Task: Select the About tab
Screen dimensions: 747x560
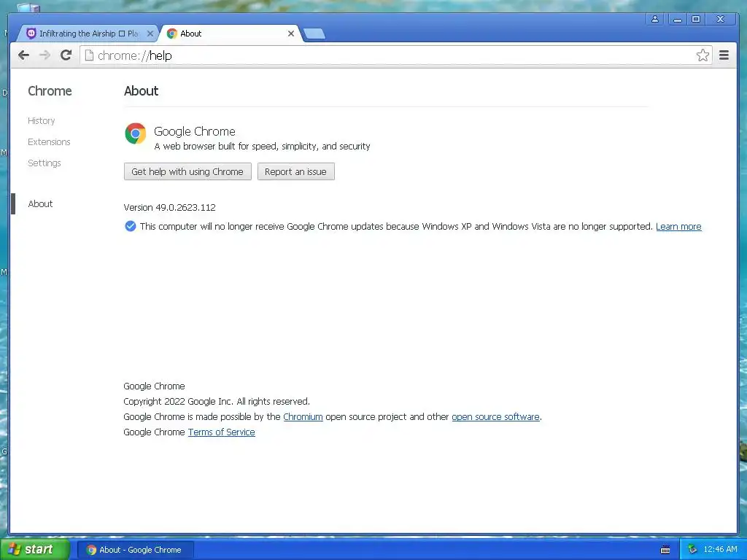Action: tap(230, 34)
